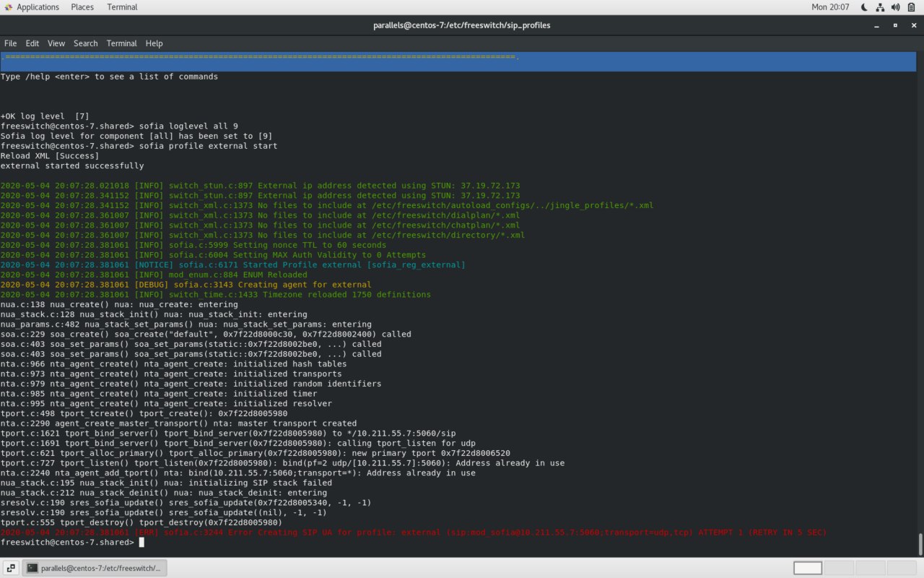Click the show desktop icon in the taskbar
Image resolution: width=924 pixels, height=578 pixels.
pyautogui.click(x=12, y=568)
